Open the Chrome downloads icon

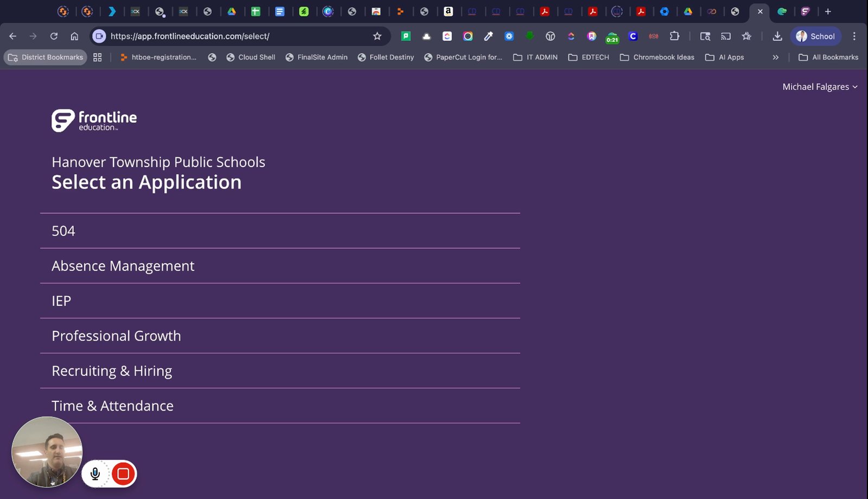pyautogui.click(x=777, y=36)
